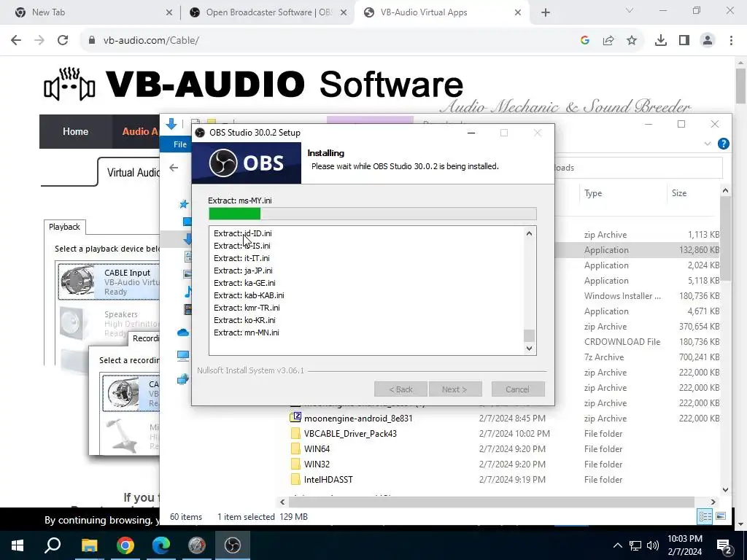Switch Explorer to large icons view

(721, 517)
